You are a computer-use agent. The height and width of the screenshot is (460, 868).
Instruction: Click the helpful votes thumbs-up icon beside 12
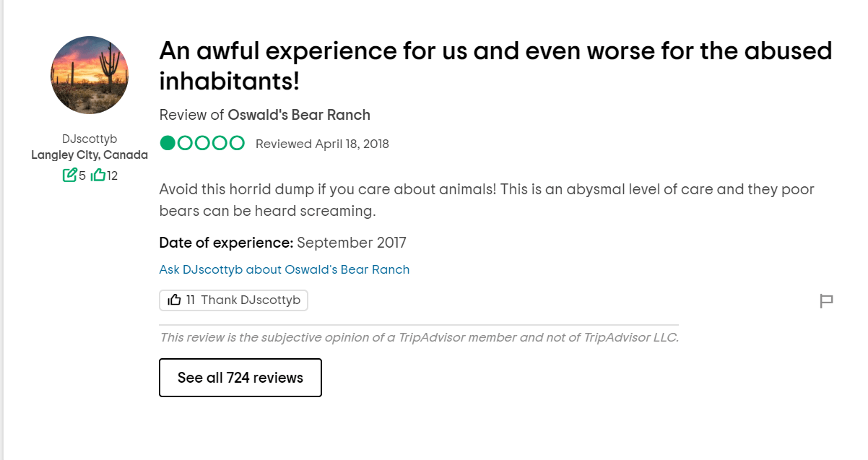(98, 175)
